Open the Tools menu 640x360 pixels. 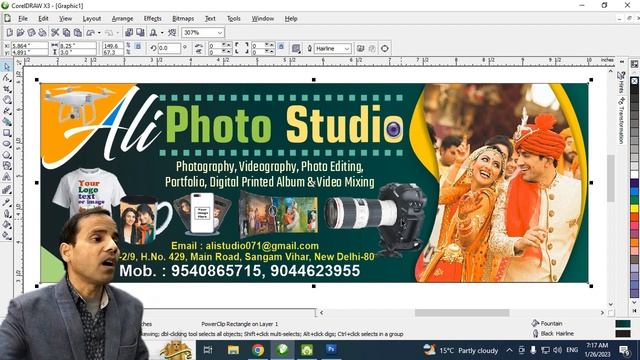tap(233, 19)
